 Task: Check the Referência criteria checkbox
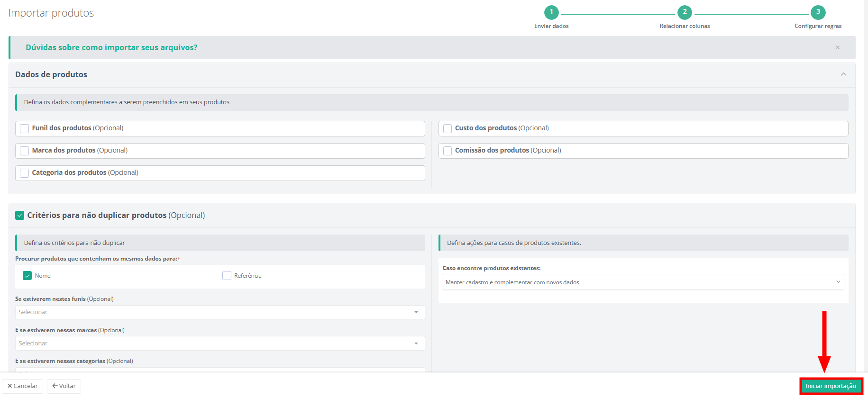[x=227, y=276]
